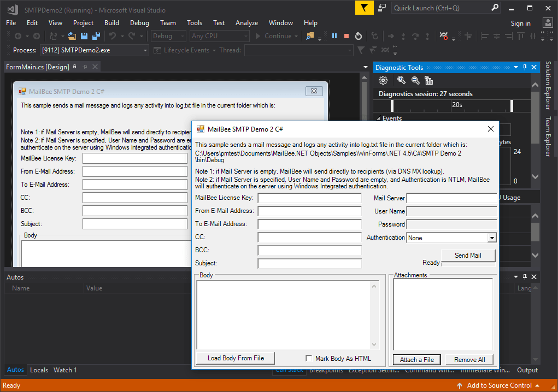Click the MailBee app icon in dialog title
This screenshot has height=392, width=558.
tap(201, 129)
